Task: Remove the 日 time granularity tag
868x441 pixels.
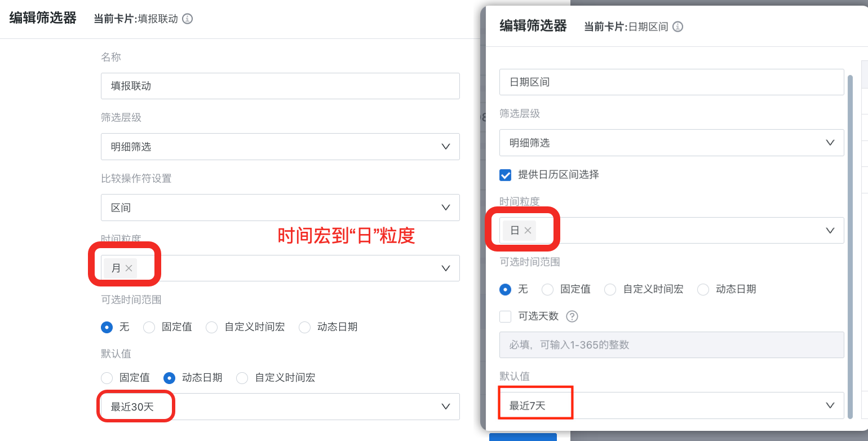Action: pyautogui.click(x=528, y=230)
